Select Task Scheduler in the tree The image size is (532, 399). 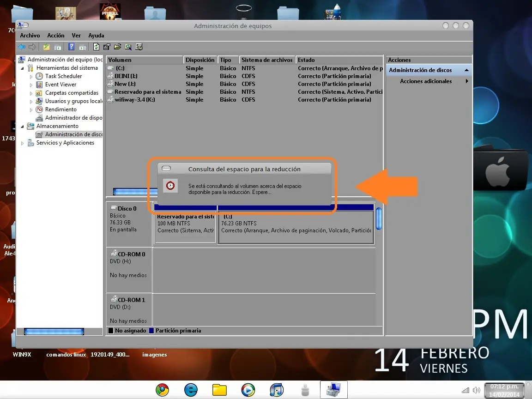pos(63,76)
